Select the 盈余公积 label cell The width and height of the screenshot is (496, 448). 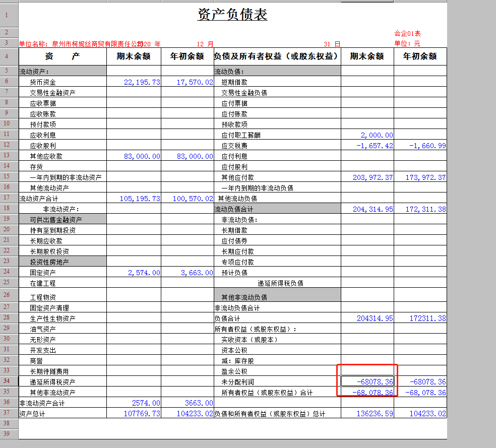(277, 371)
